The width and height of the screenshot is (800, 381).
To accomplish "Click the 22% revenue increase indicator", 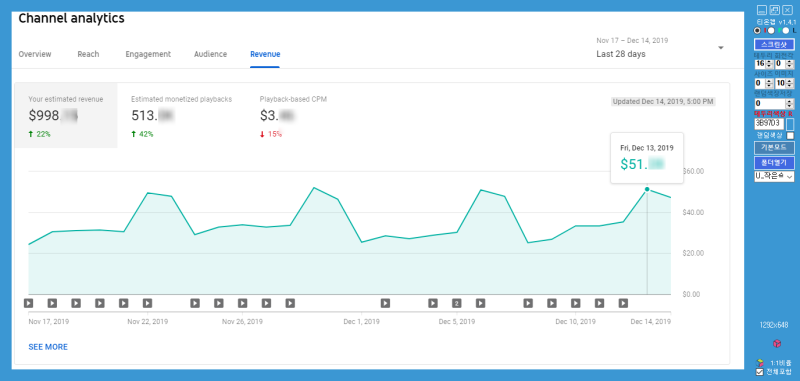I will [x=40, y=134].
